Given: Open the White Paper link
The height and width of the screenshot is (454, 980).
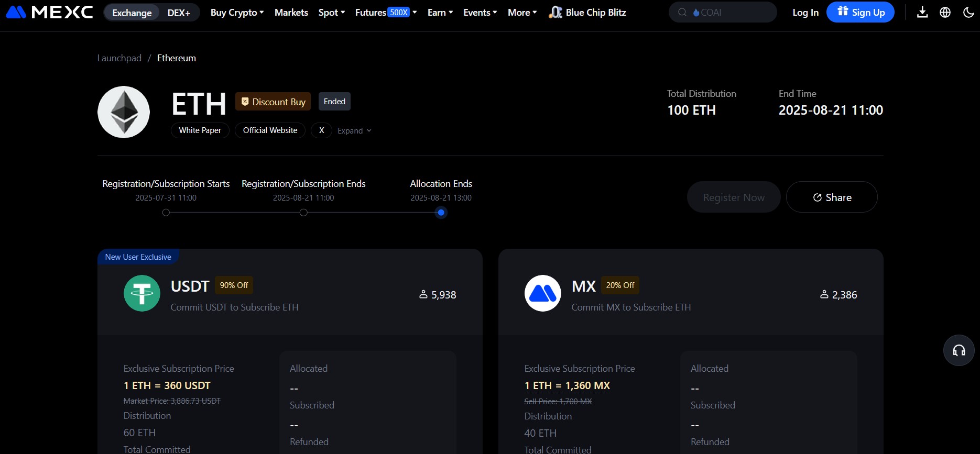Looking at the screenshot, I should click(x=200, y=130).
